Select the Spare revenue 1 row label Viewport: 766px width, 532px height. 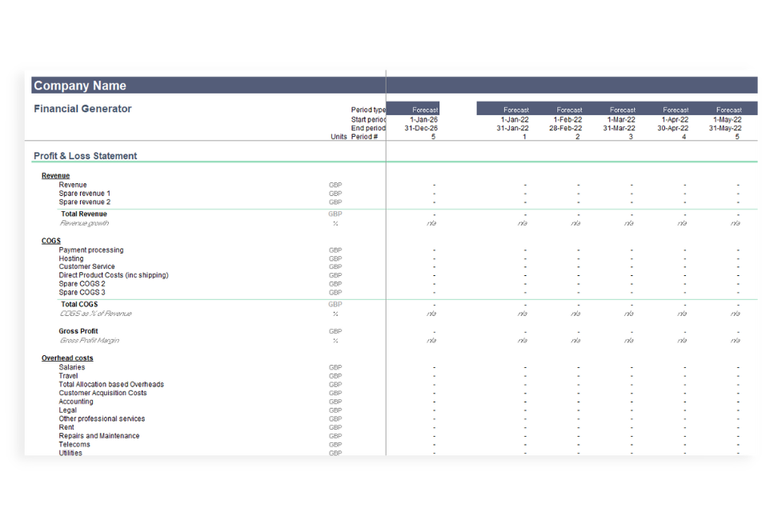pos(85,194)
